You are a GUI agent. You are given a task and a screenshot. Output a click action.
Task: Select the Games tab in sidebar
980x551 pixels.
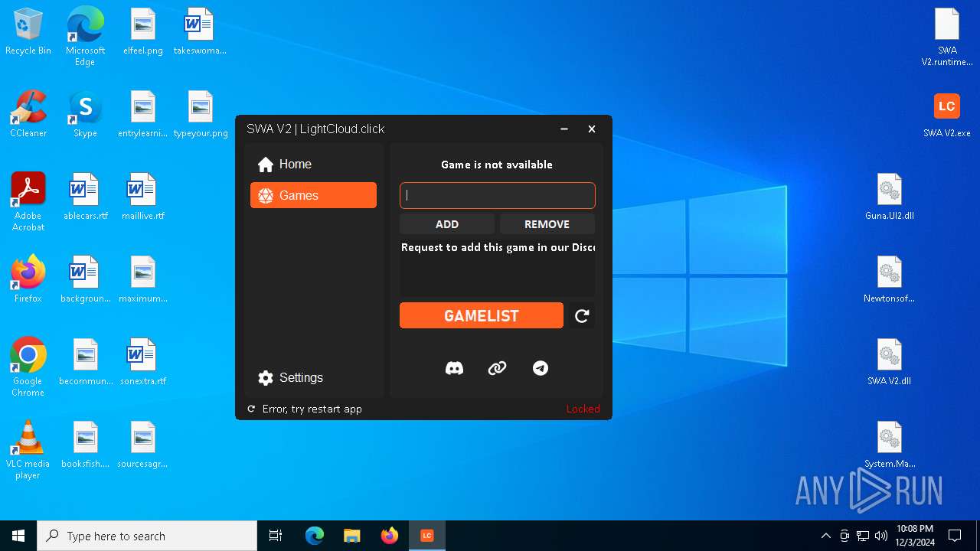(x=313, y=195)
